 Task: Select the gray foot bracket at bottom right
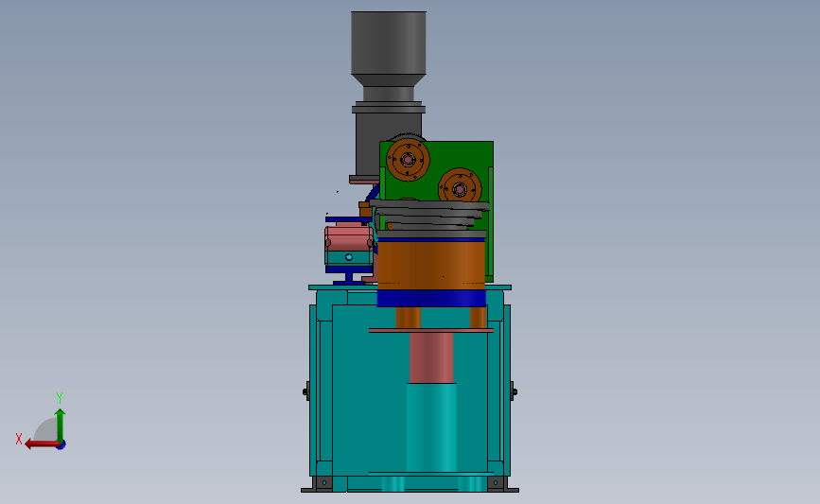(x=502, y=485)
